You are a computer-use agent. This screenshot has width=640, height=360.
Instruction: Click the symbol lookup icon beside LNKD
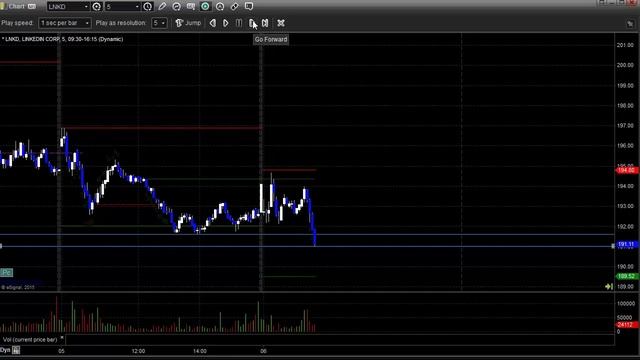point(97,7)
